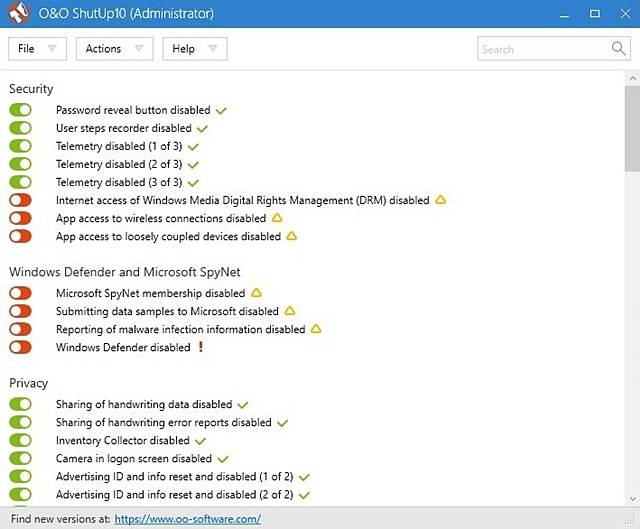640x529 pixels.
Task: Select 'Inventory Collector disabled' setting text
Action: pyautogui.click(x=123, y=440)
